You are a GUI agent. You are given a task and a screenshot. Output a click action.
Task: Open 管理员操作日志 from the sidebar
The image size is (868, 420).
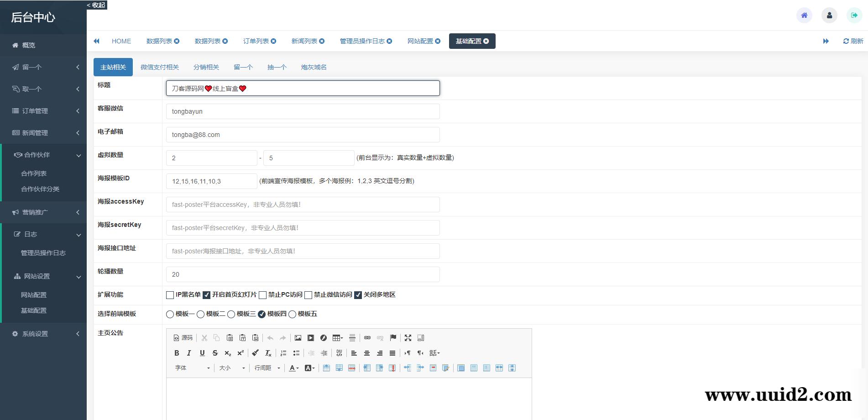click(42, 252)
